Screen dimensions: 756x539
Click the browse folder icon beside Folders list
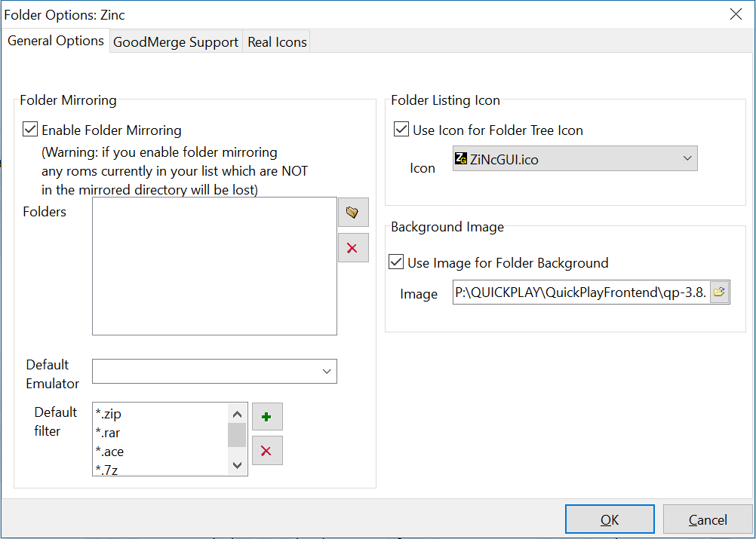[x=353, y=212]
